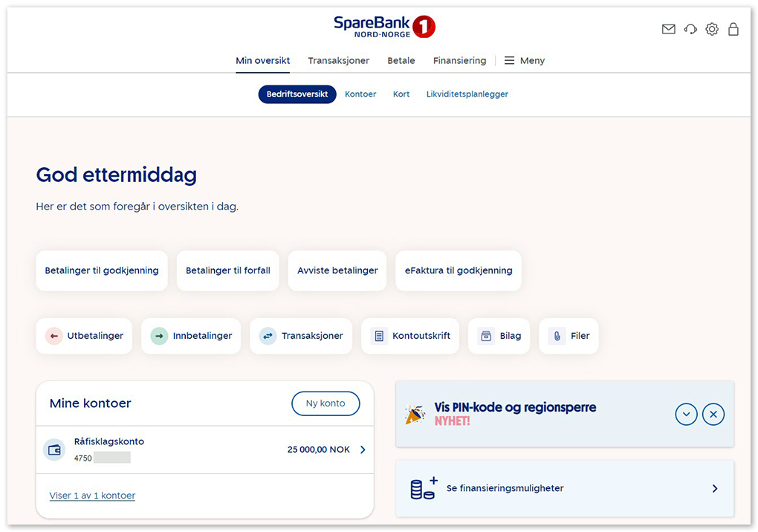758x532 pixels.
Task: Expand Råfisklagskonto account details arrow
Action: (x=363, y=450)
